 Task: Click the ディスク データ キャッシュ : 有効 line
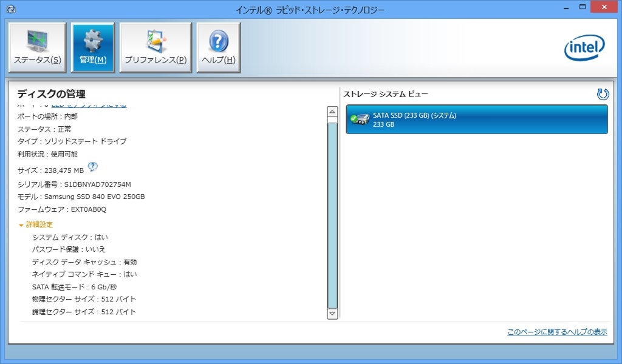click(84, 262)
